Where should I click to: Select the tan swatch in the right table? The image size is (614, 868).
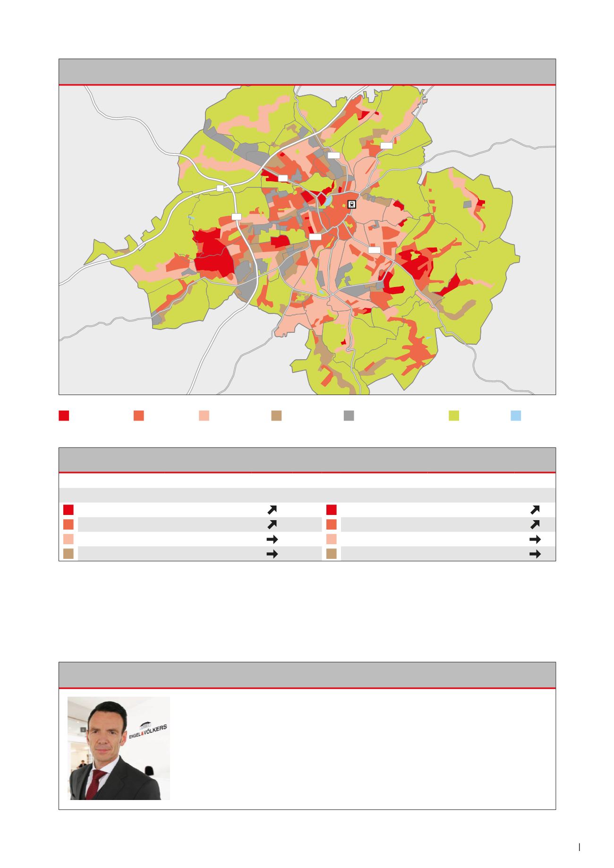point(332,554)
